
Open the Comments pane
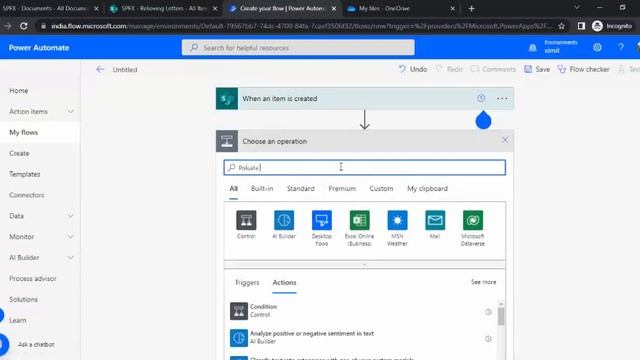tap(493, 69)
